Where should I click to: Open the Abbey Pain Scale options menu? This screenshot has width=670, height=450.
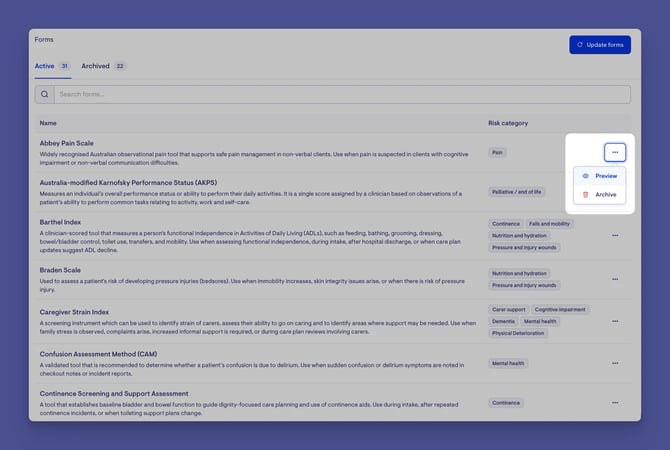(x=614, y=152)
